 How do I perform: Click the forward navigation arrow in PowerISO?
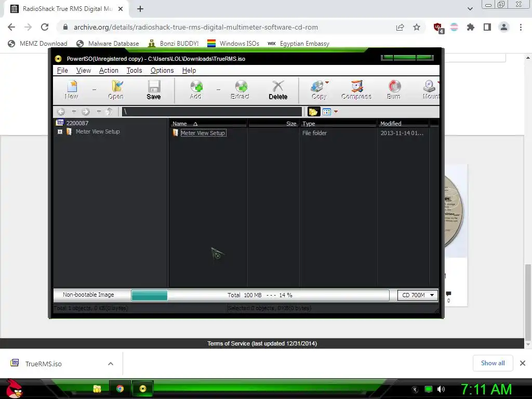click(86, 112)
